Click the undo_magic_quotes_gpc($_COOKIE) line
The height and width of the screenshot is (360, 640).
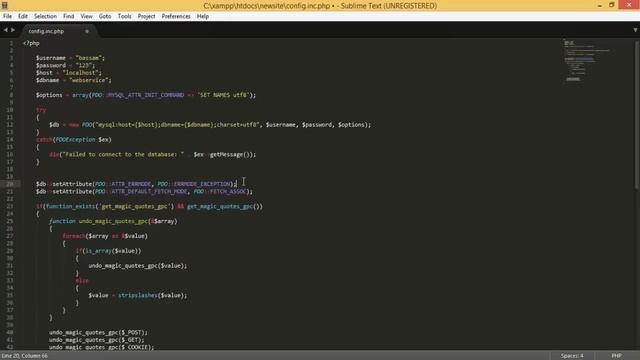pyautogui.click(x=102, y=347)
